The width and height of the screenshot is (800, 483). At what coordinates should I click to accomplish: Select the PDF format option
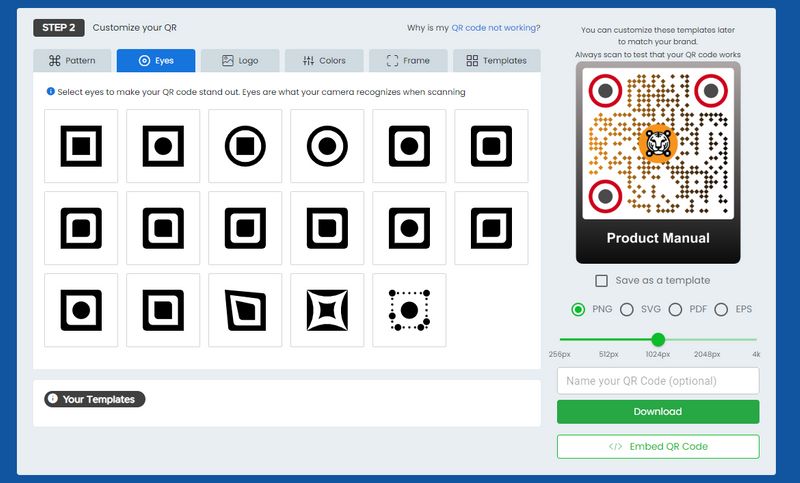(x=675, y=310)
